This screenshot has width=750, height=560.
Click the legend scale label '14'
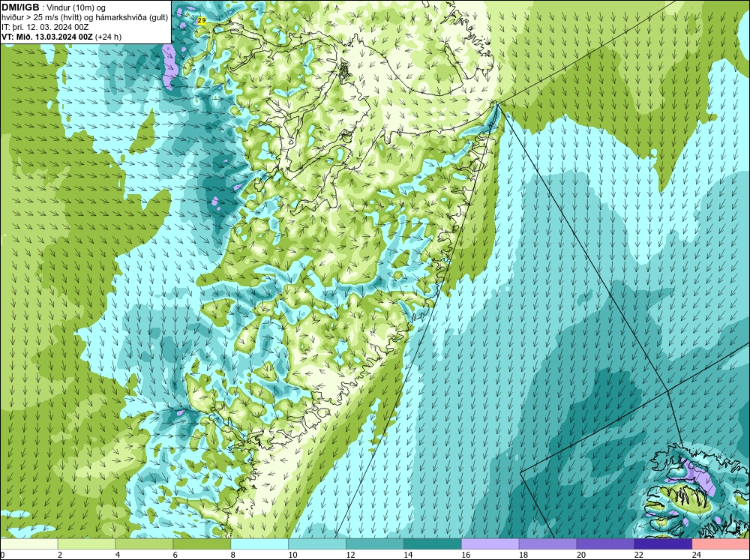pyautogui.click(x=408, y=555)
